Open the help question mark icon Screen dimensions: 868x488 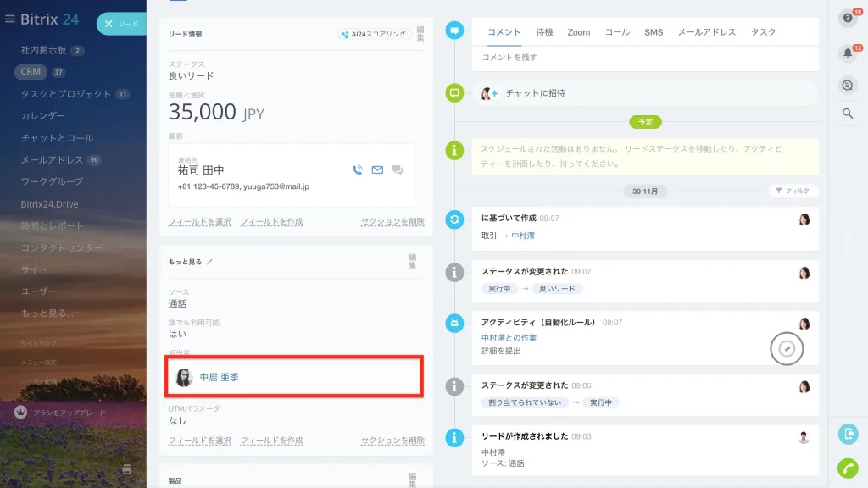point(848,19)
